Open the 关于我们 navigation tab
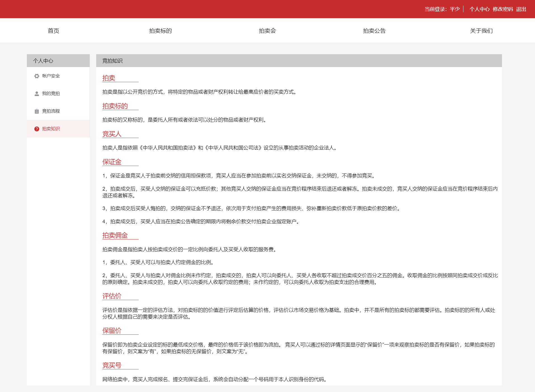535x392 pixels. tap(481, 31)
